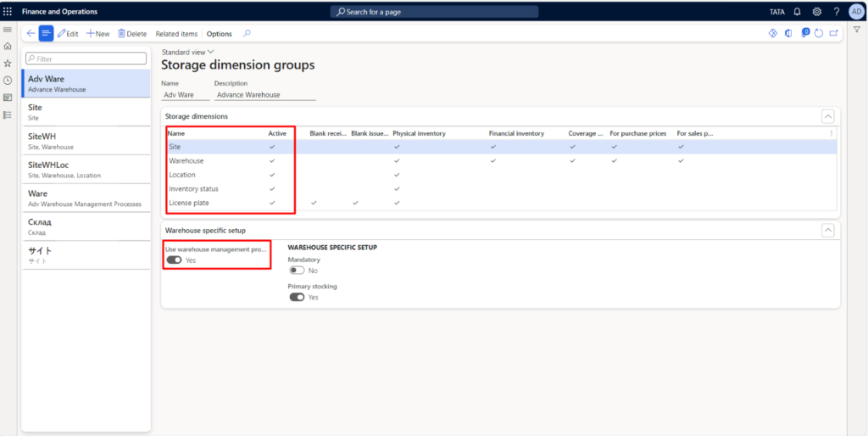
Task: Toggle Active checkbox for Location row
Action: pyautogui.click(x=272, y=175)
